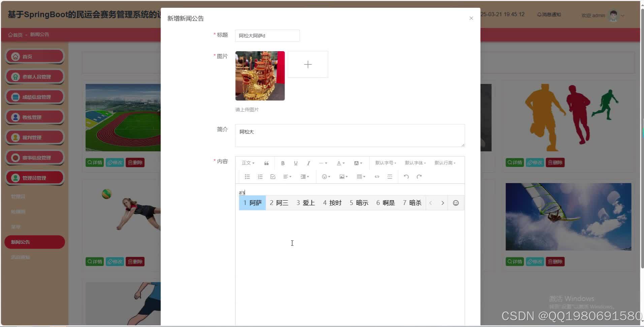The width and height of the screenshot is (644, 327).
Task: Toggle the ordered list formatting
Action: coord(260,176)
